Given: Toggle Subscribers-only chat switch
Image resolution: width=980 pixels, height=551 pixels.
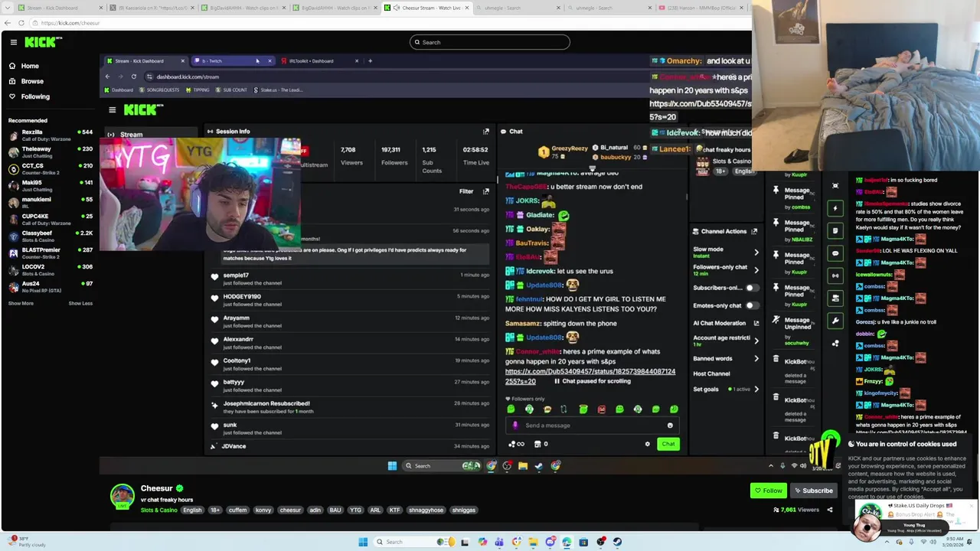Looking at the screenshot, I should [752, 288].
